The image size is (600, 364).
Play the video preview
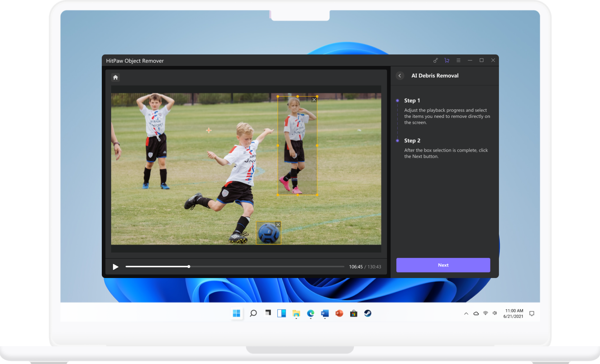[115, 267]
